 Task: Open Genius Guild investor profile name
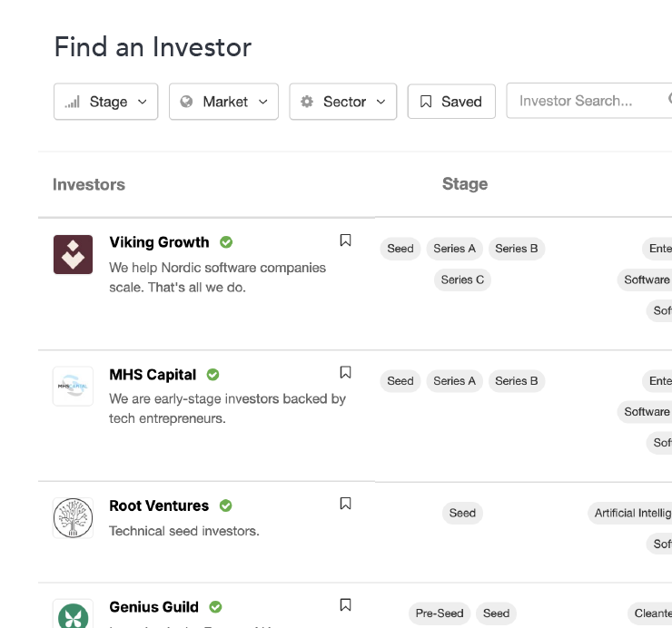click(x=153, y=607)
